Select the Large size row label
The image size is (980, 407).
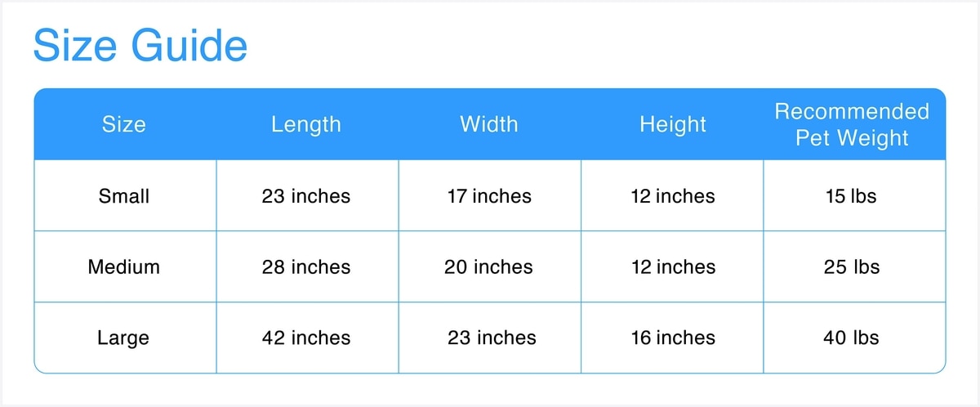124,338
